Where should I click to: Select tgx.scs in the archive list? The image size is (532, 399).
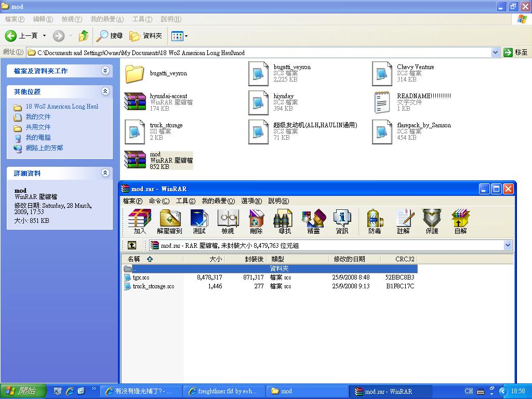(141, 277)
